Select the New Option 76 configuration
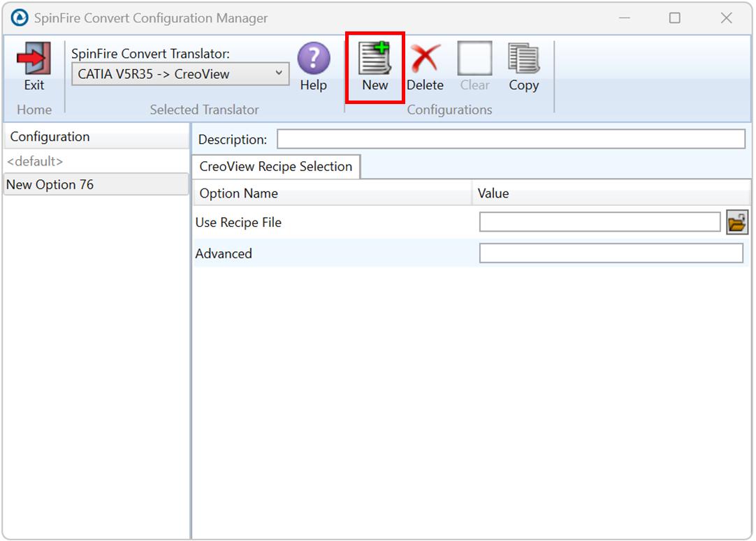Image resolution: width=756 pixels, height=541 pixels. pos(96,184)
